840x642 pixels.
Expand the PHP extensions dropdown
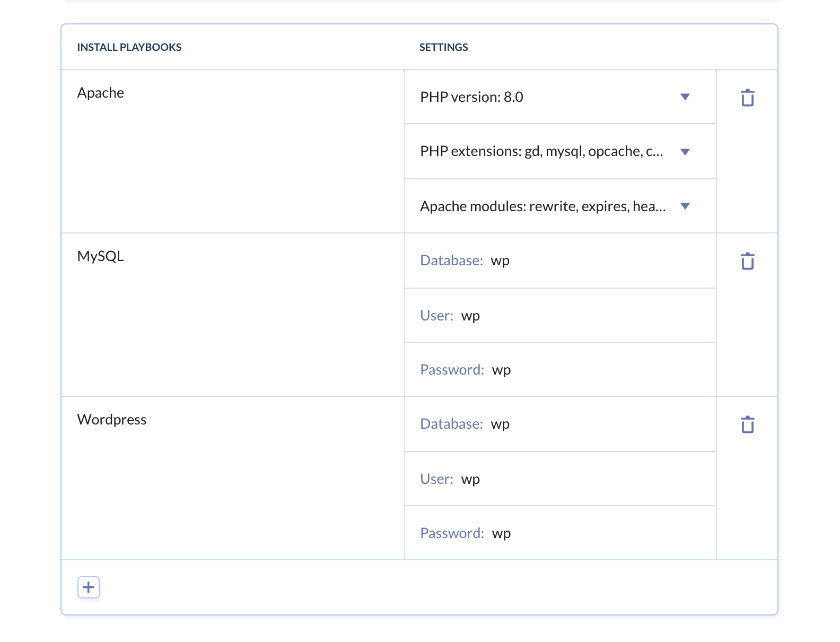click(560, 152)
